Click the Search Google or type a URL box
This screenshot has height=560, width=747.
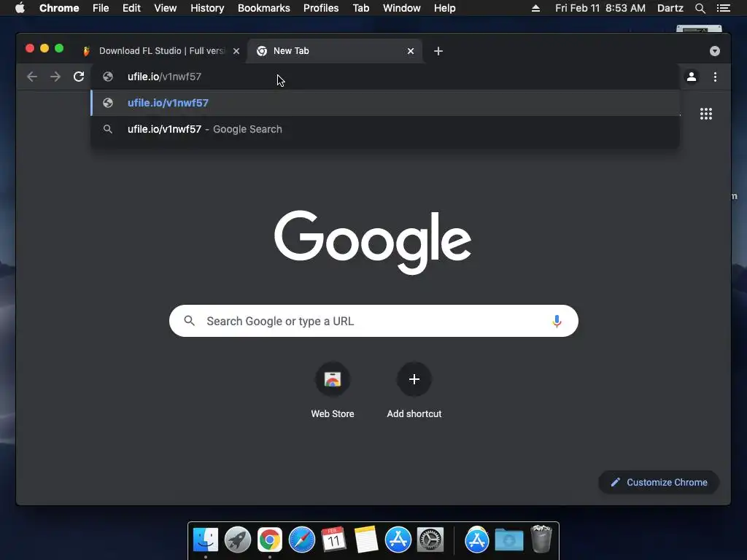click(373, 321)
